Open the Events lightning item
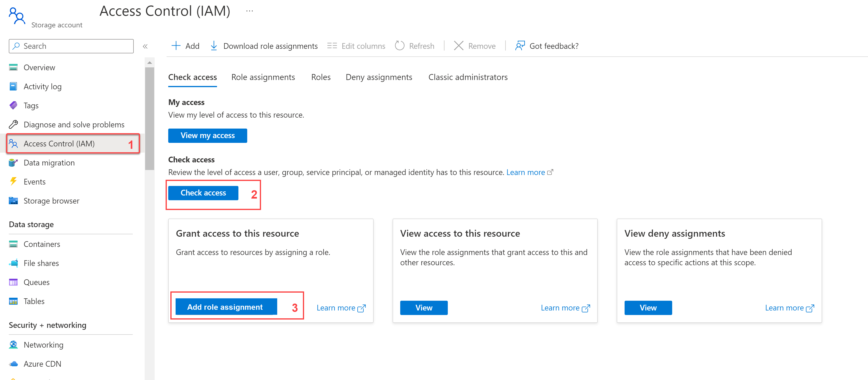This screenshot has height=380, width=868. tap(34, 182)
